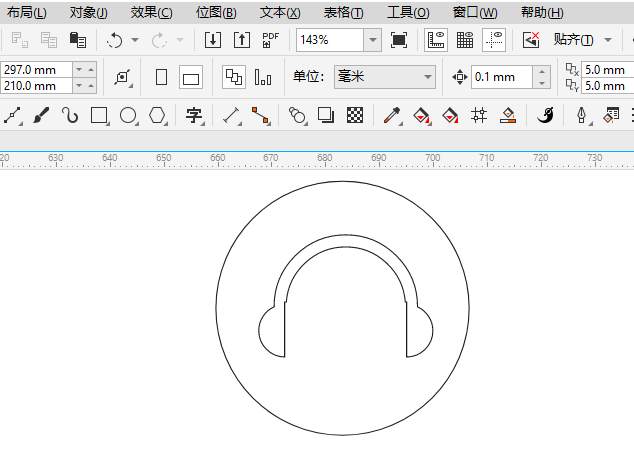
Task: Select the Text tool (字)
Action: [x=194, y=115]
